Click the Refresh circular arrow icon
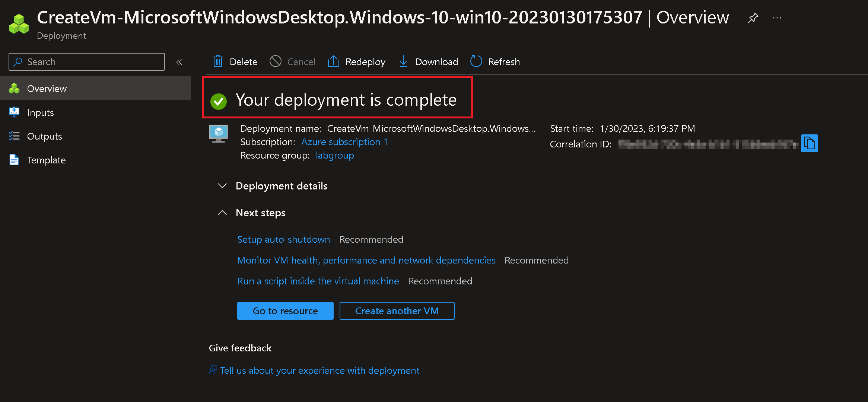Image resolution: width=868 pixels, height=402 pixels. (476, 61)
